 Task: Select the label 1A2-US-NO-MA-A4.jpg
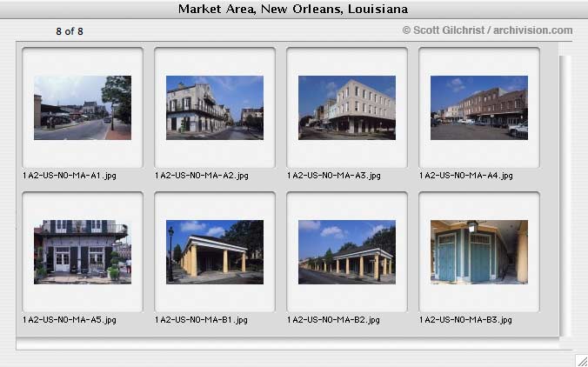[x=465, y=176]
